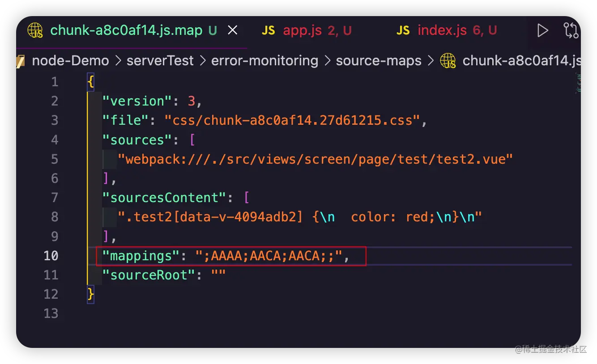
Task: Open serverTest breadcrumb folder
Action: click(x=160, y=61)
